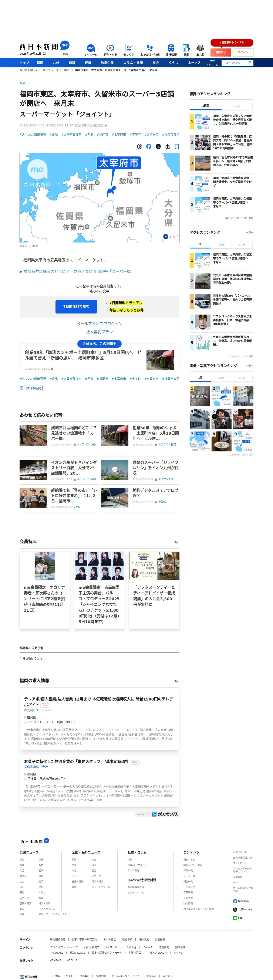Screen dimensions: 273x980
Task: Open 福岡ソフトバンクホークス footer link
Action: click(53, 914)
